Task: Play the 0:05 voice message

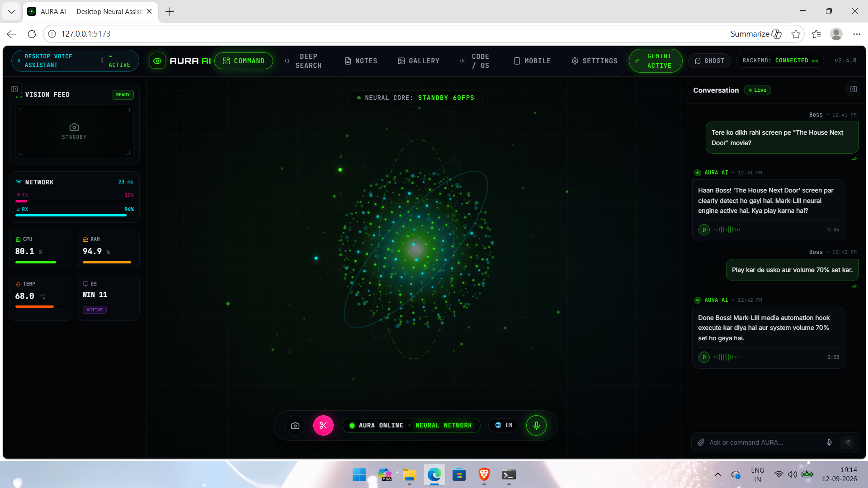Action: 704,357
